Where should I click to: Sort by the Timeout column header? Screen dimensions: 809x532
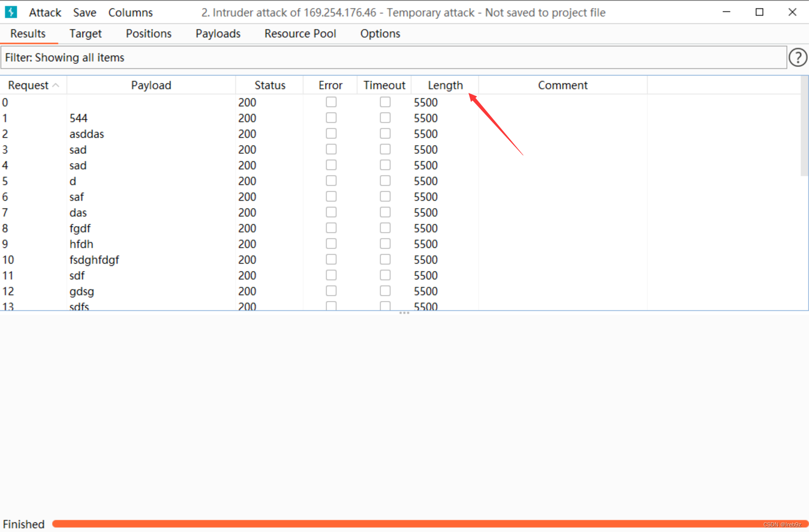(x=384, y=85)
